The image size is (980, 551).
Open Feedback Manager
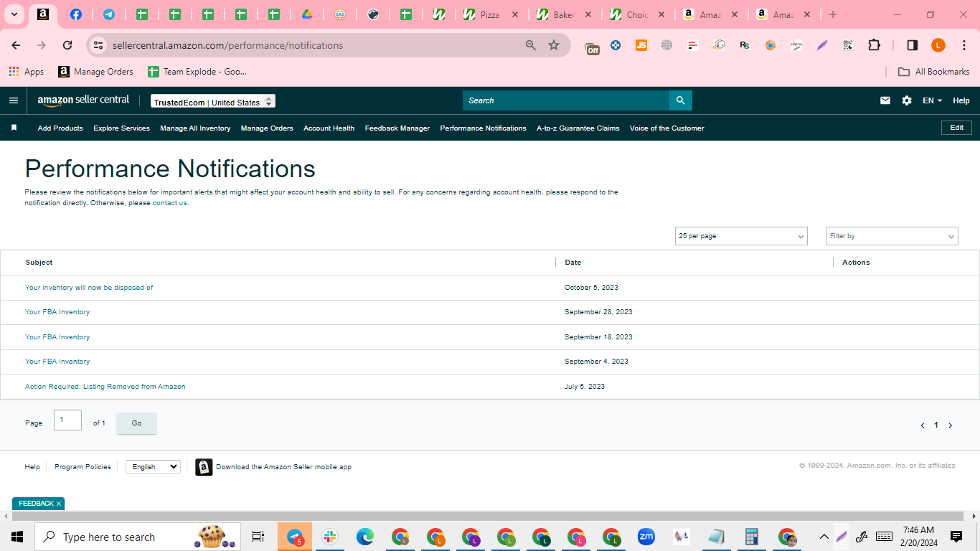click(397, 128)
